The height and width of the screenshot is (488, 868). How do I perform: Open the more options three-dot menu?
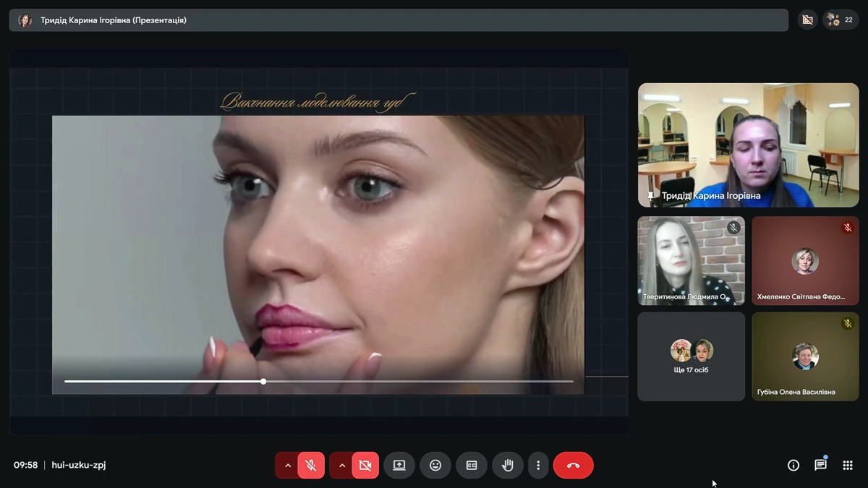[538, 466]
